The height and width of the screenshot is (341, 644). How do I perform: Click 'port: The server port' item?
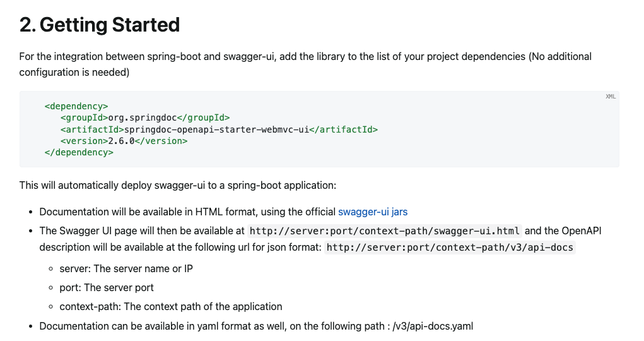pyautogui.click(x=107, y=287)
